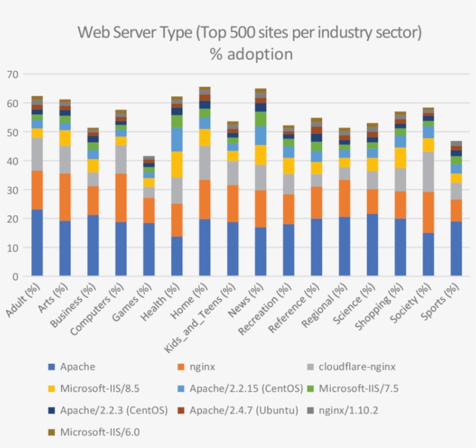Viewport: 476px width, 448px height.
Task: Click the nginx/1.10.2 dark gray swatch
Action: (310, 410)
